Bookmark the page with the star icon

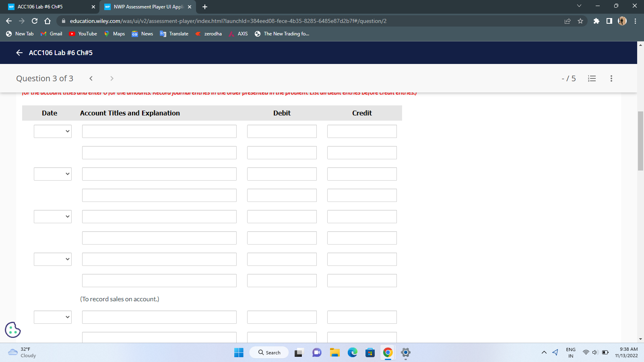(581, 21)
